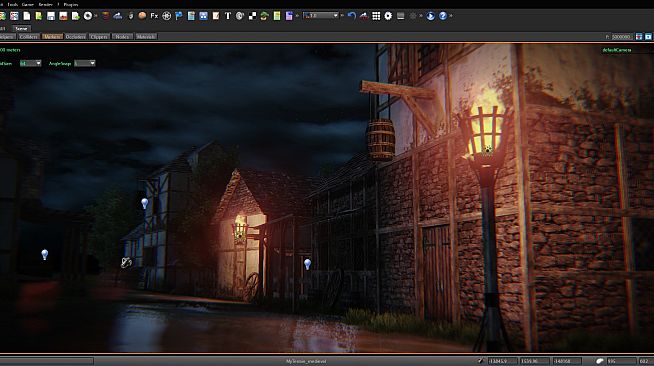Click the camera gizmo on the road
The width and height of the screenshot is (654, 366).
(126, 262)
